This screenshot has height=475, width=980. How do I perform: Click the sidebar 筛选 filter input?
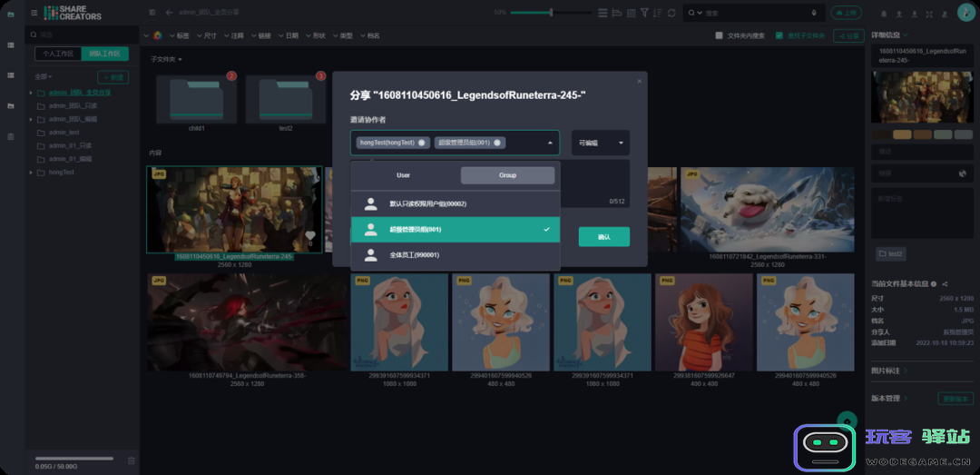(82, 35)
